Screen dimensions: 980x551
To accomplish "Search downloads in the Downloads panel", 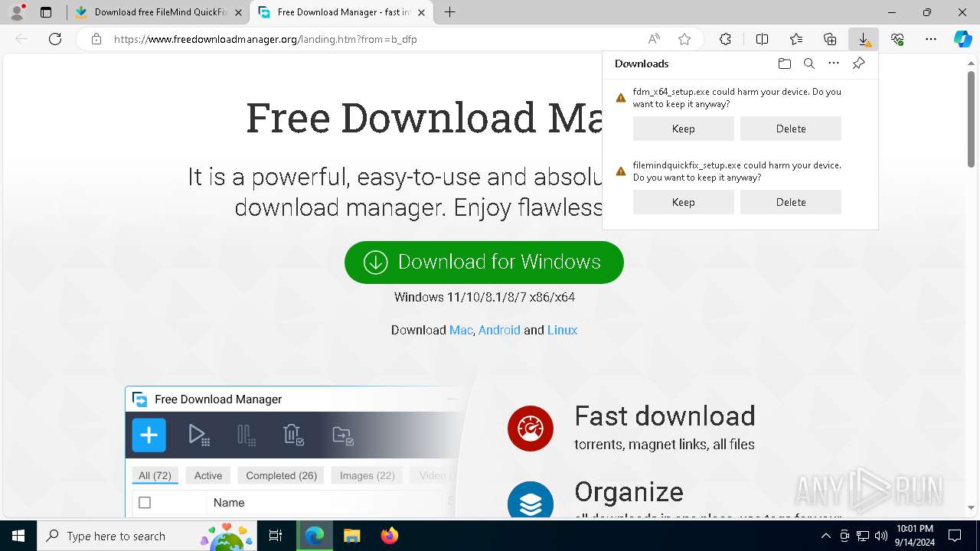I will coord(808,64).
